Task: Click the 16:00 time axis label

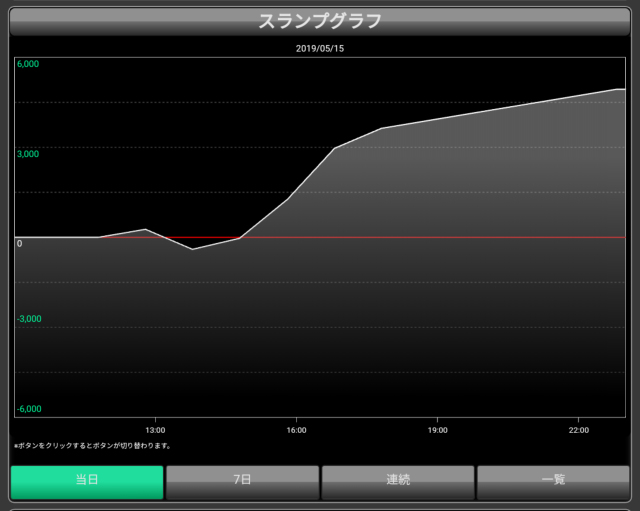Action: [296, 429]
